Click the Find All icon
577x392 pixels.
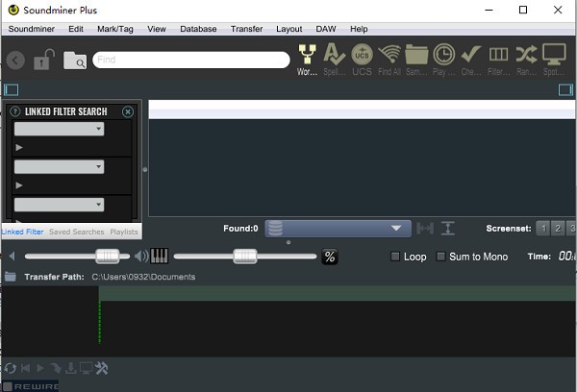[389, 56]
